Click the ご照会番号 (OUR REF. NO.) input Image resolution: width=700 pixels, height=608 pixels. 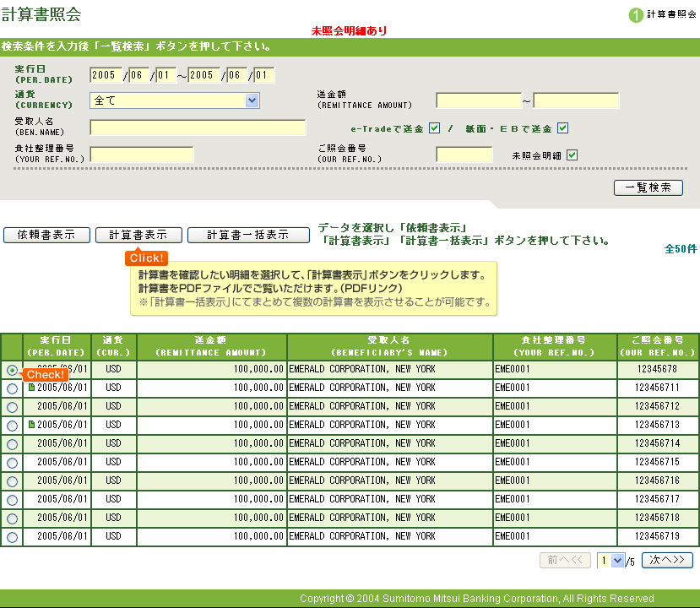(464, 155)
